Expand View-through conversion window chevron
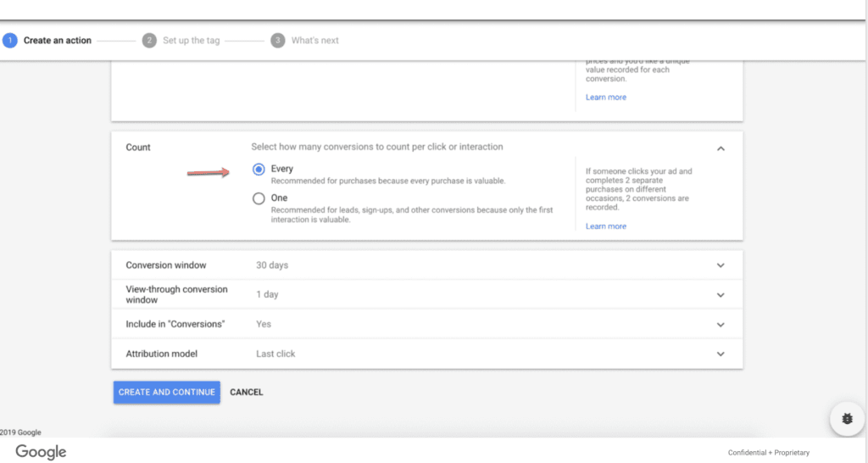 point(721,295)
